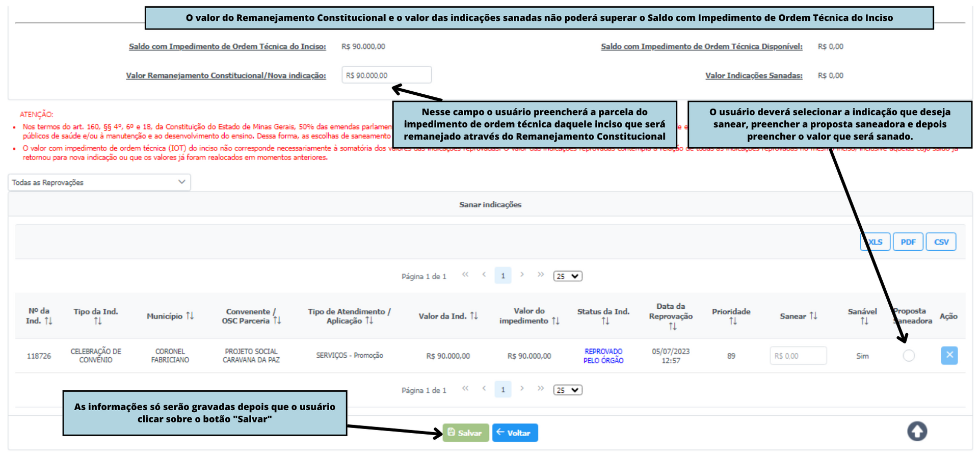This screenshot has width=980, height=455.
Task: Sort by Valor do impedimento column
Action: tap(555, 321)
